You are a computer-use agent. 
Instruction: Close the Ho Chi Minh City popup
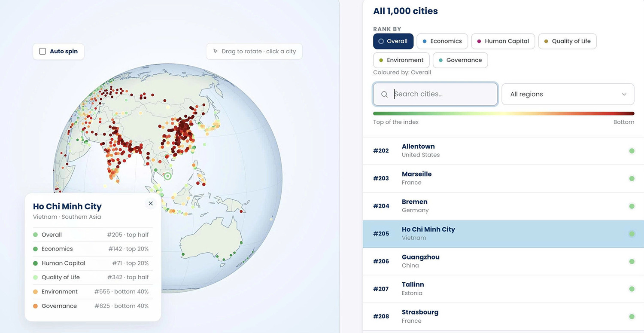tap(151, 204)
